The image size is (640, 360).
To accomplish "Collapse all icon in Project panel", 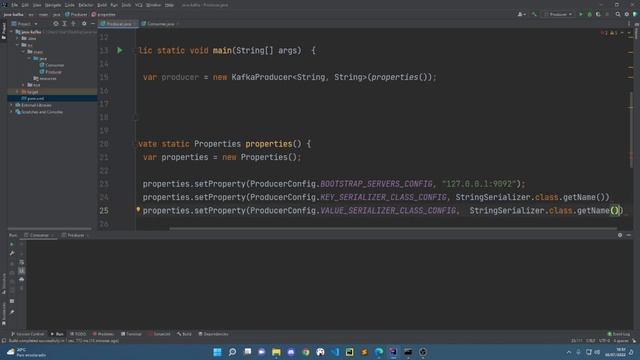I will tap(73, 24).
